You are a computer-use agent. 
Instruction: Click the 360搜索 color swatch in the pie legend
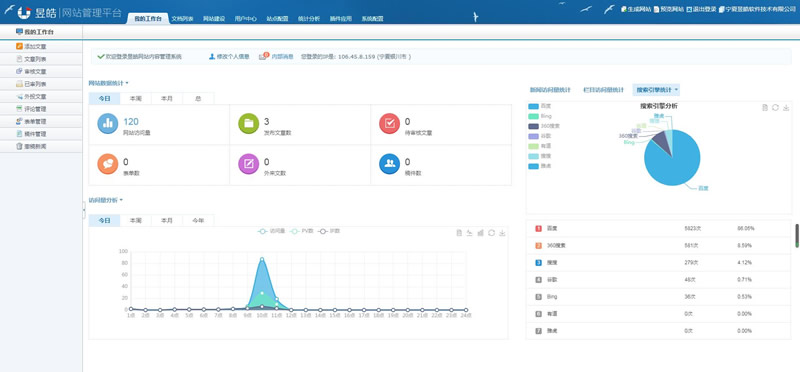click(x=533, y=126)
